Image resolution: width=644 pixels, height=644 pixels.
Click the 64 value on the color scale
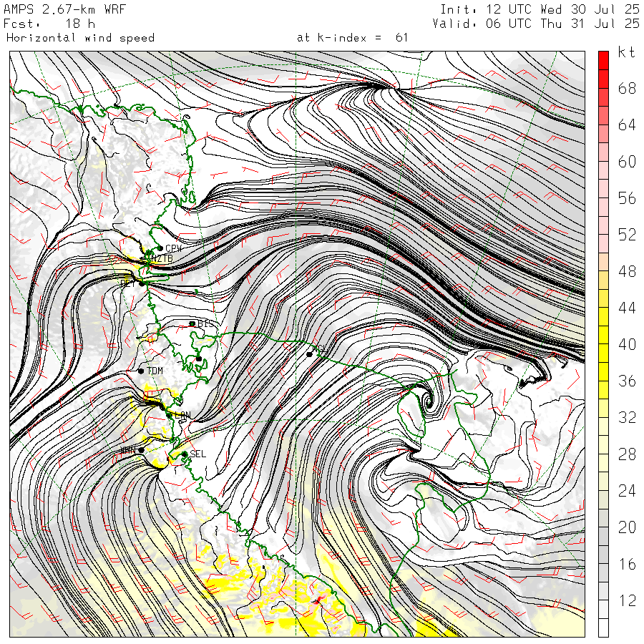[627, 125]
